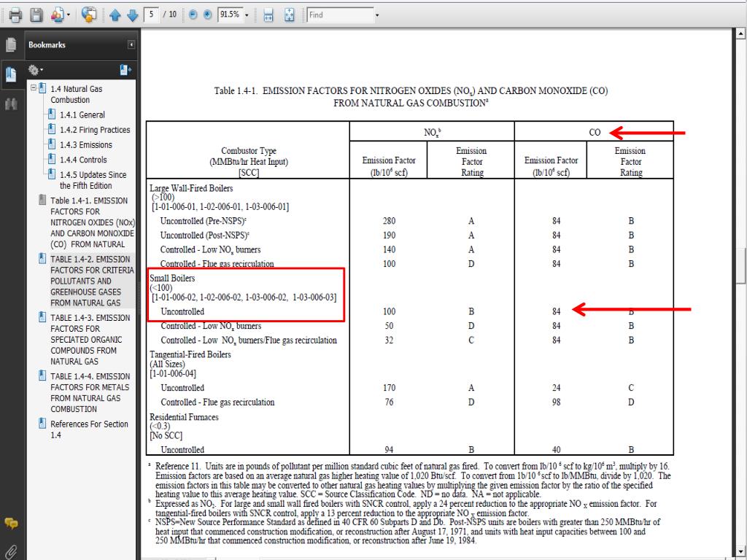Click the 'Tangential-Fired Boilers' heading

coord(190,354)
